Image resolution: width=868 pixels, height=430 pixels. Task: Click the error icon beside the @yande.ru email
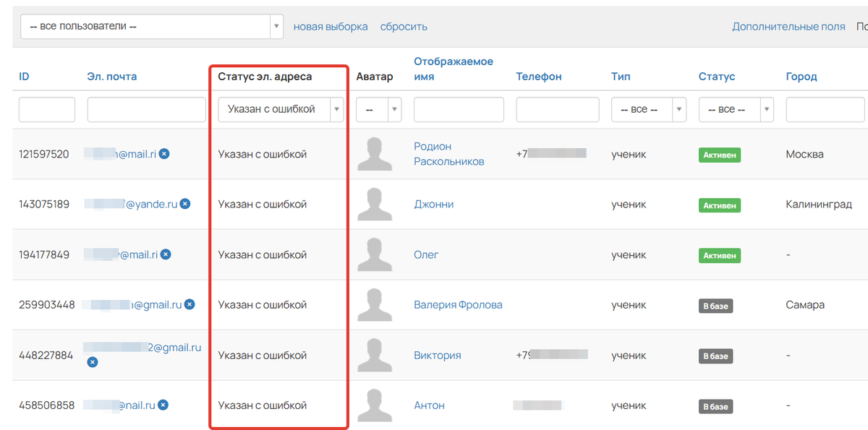185,205
